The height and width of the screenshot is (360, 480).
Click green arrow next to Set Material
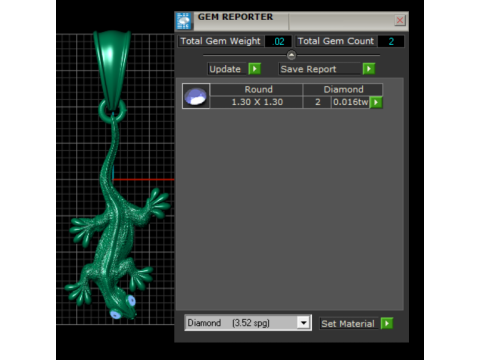click(x=387, y=323)
